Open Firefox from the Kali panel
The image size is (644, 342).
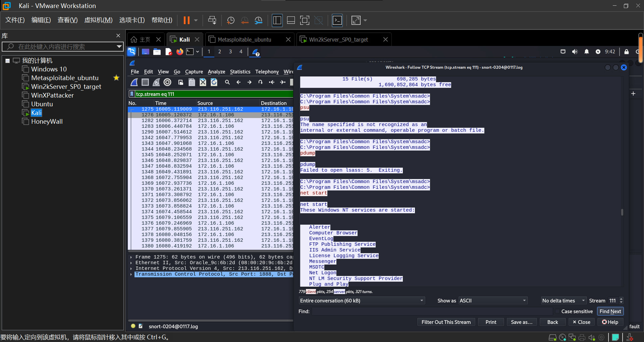180,52
